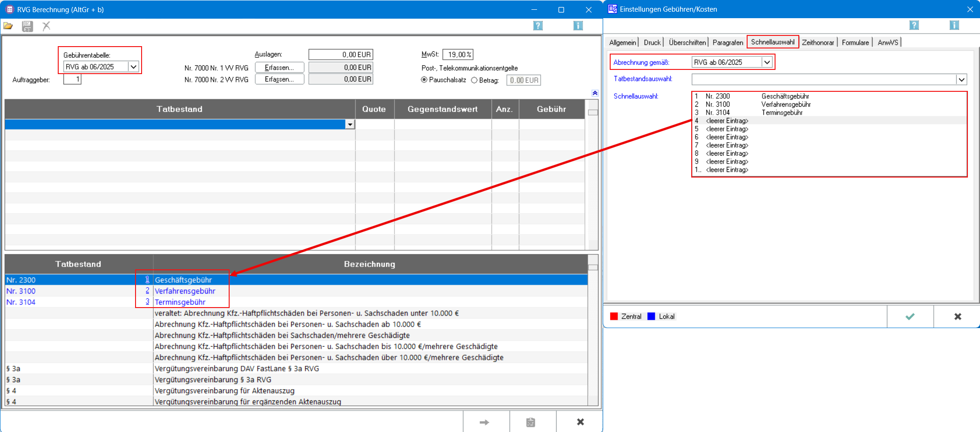Open the Gebührentabelle dropdown
This screenshot has width=980, height=432.
click(134, 67)
